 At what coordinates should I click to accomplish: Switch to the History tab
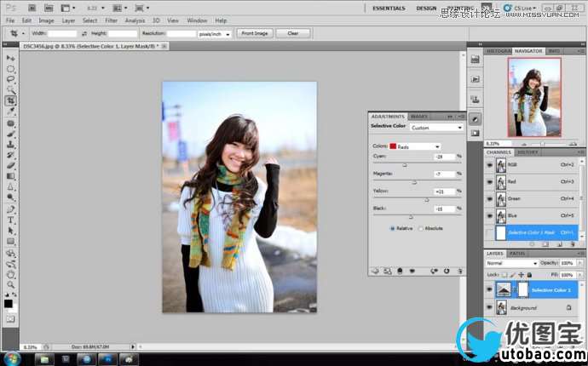click(527, 152)
